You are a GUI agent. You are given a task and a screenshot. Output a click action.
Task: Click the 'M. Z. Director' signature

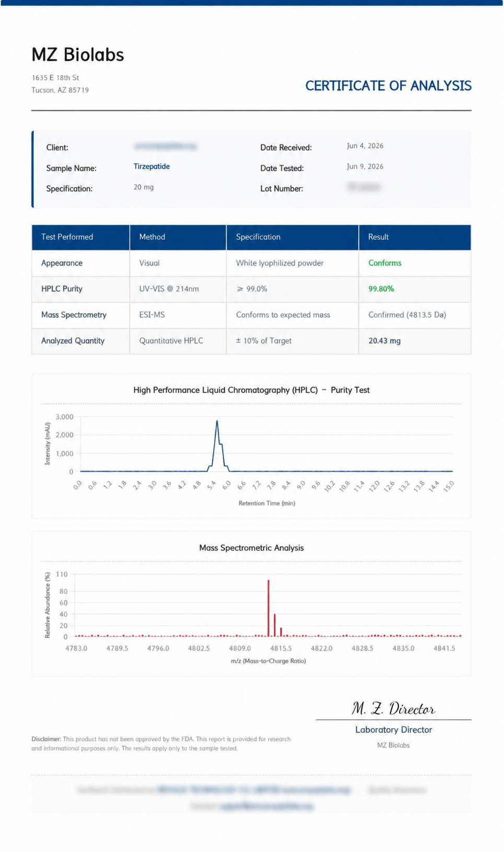[393, 709]
